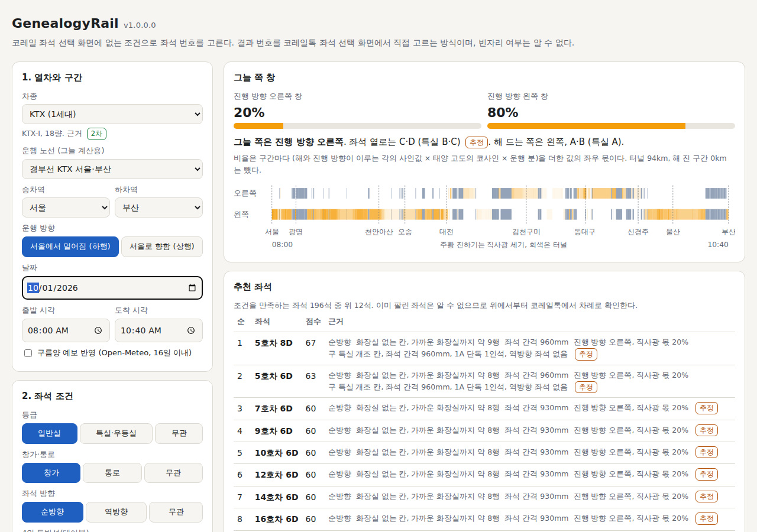Click the 추정 badge in shade summary sentence

[x=476, y=142]
